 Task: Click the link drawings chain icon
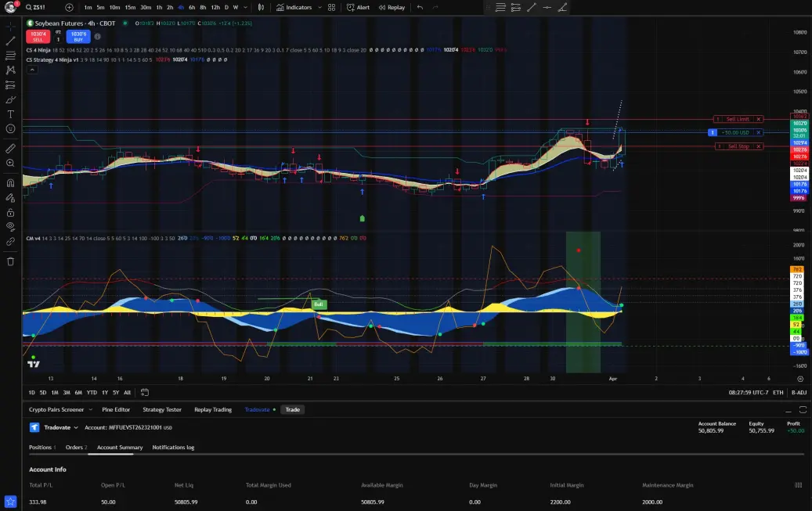click(10, 242)
